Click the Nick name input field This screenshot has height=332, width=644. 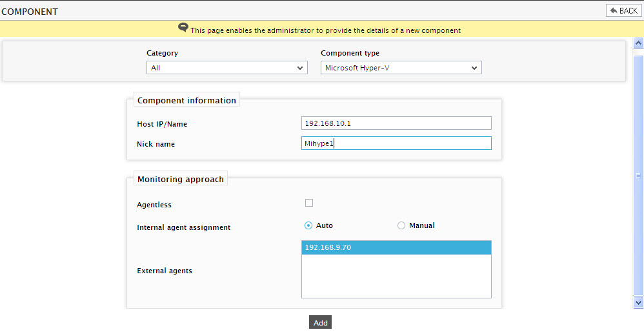coord(396,143)
